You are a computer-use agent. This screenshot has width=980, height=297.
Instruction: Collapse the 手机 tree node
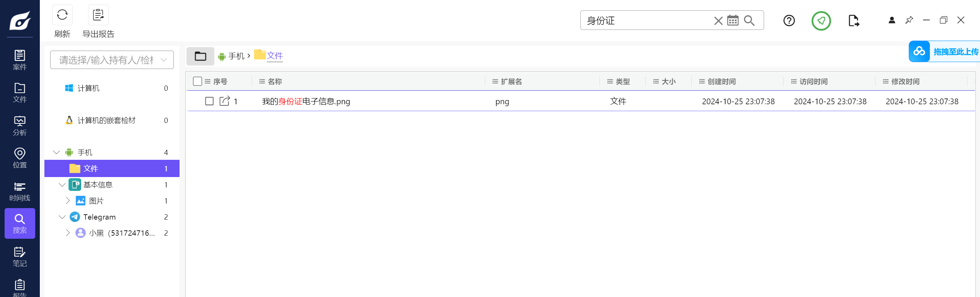(x=57, y=153)
